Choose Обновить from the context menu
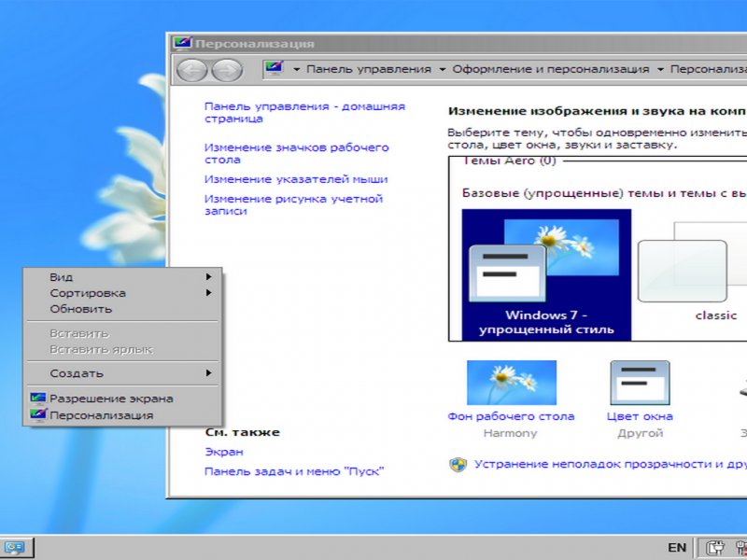The width and height of the screenshot is (747, 560). 122,309
